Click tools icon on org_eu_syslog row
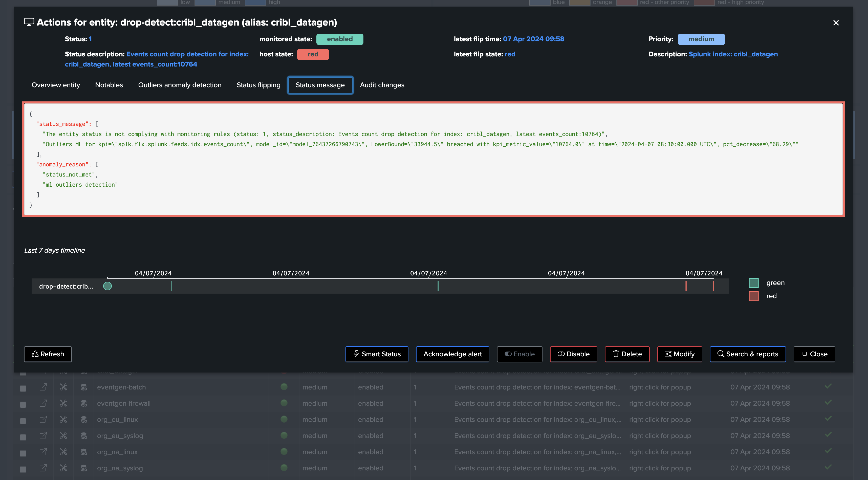The width and height of the screenshot is (868, 480). [63, 435]
